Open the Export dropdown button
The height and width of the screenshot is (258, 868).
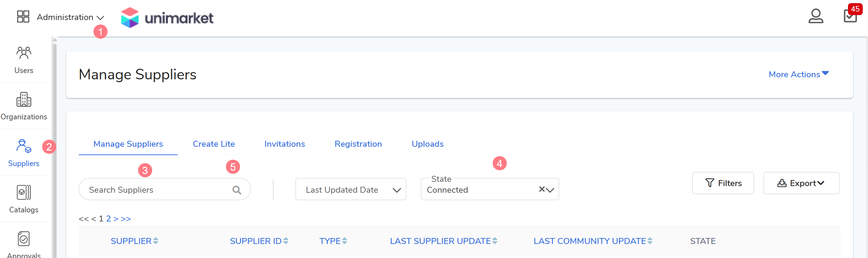[801, 183]
